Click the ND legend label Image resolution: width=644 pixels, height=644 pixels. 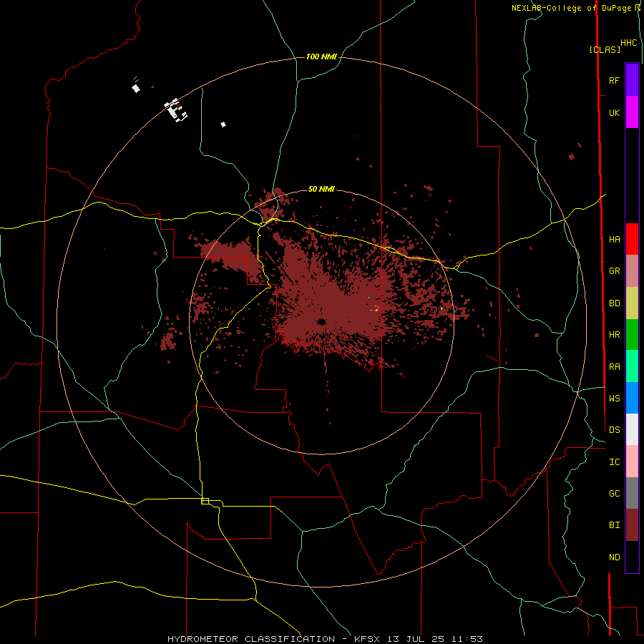[x=614, y=557]
